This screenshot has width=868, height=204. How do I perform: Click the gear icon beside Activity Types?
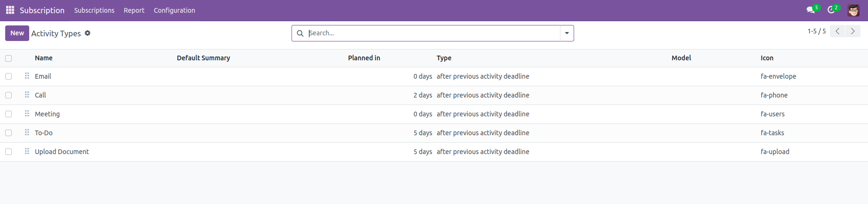pos(88,33)
